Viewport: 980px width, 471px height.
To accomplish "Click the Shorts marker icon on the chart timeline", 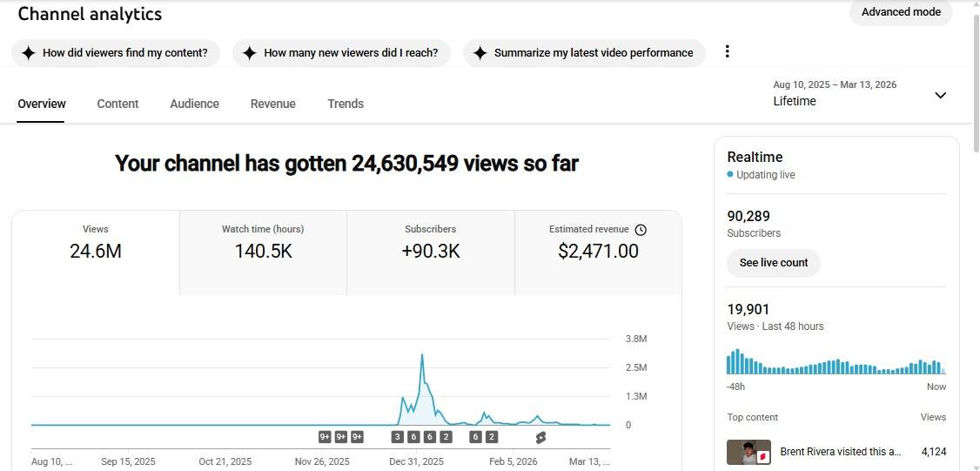I will coord(540,437).
